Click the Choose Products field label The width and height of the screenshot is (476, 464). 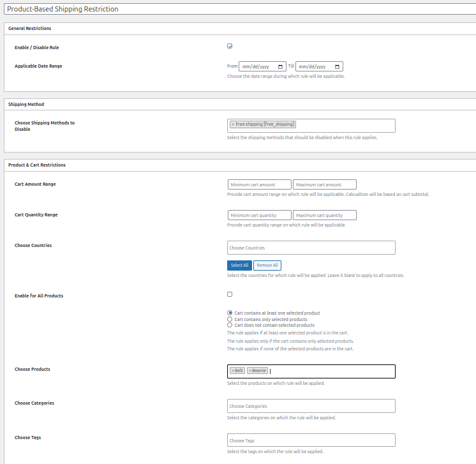point(33,370)
